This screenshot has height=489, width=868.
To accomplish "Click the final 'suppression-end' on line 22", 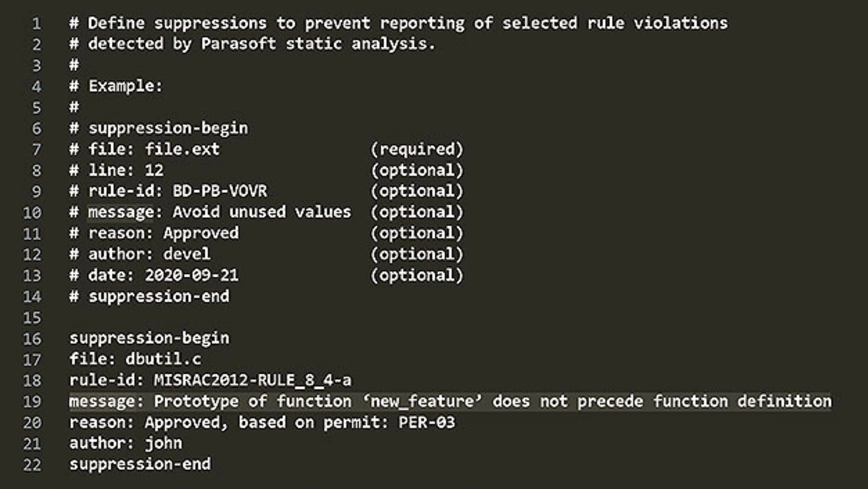I will pos(140,465).
